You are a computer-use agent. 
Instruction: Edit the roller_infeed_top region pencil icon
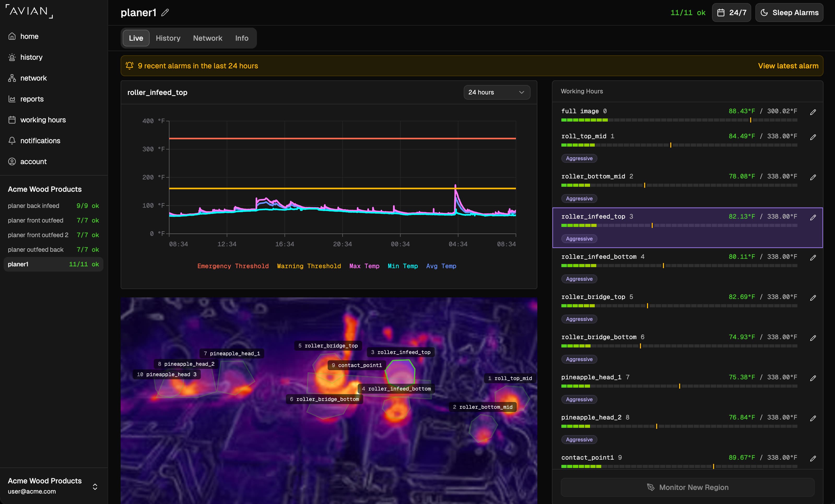[x=813, y=218]
